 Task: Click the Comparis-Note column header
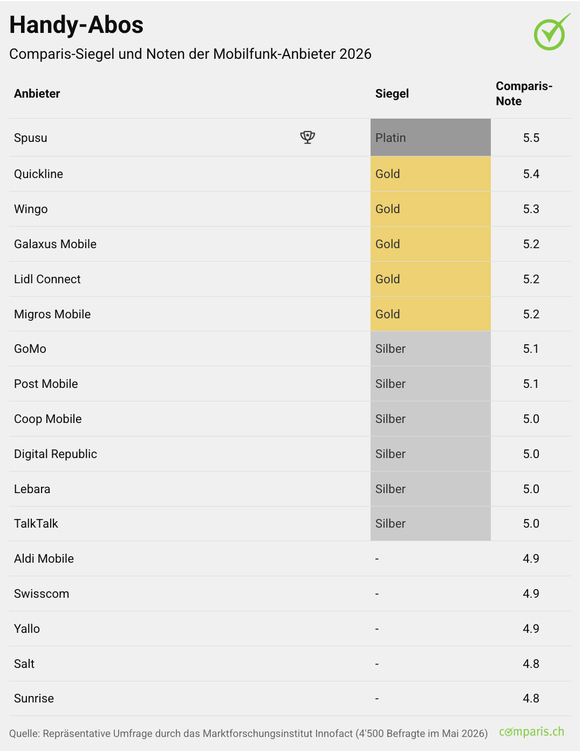pyautogui.click(x=524, y=93)
